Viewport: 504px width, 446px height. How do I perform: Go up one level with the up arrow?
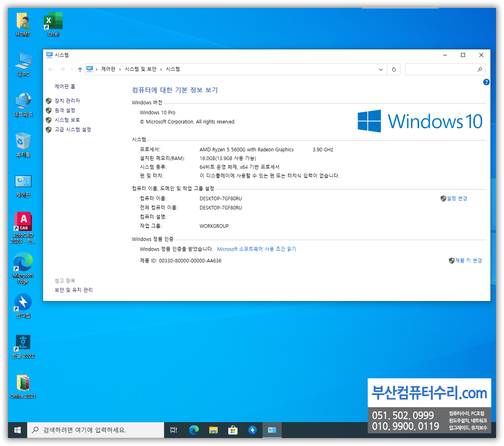(80, 69)
